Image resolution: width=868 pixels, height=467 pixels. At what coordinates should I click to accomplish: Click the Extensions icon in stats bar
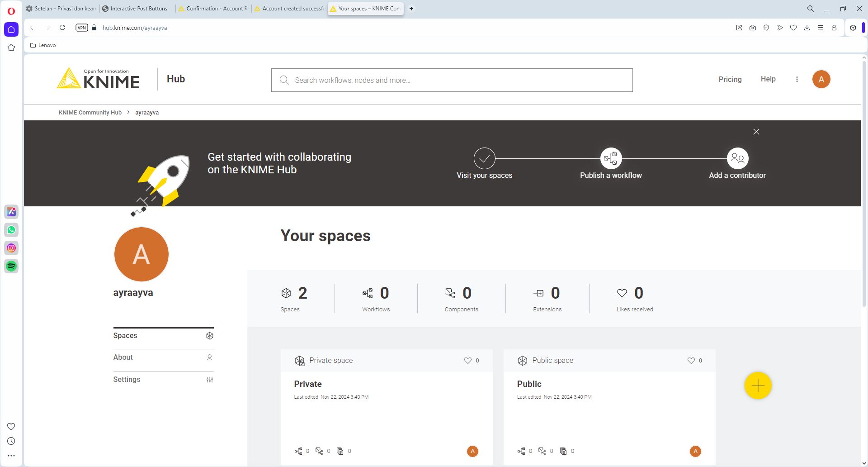click(x=538, y=293)
